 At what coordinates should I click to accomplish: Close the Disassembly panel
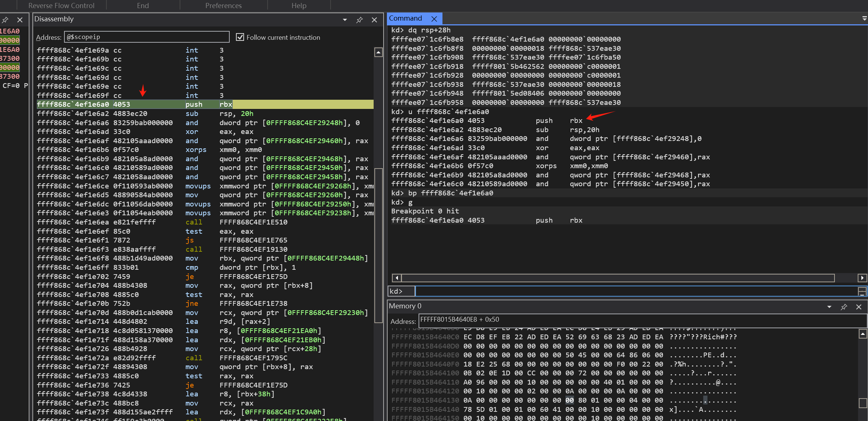[374, 20]
